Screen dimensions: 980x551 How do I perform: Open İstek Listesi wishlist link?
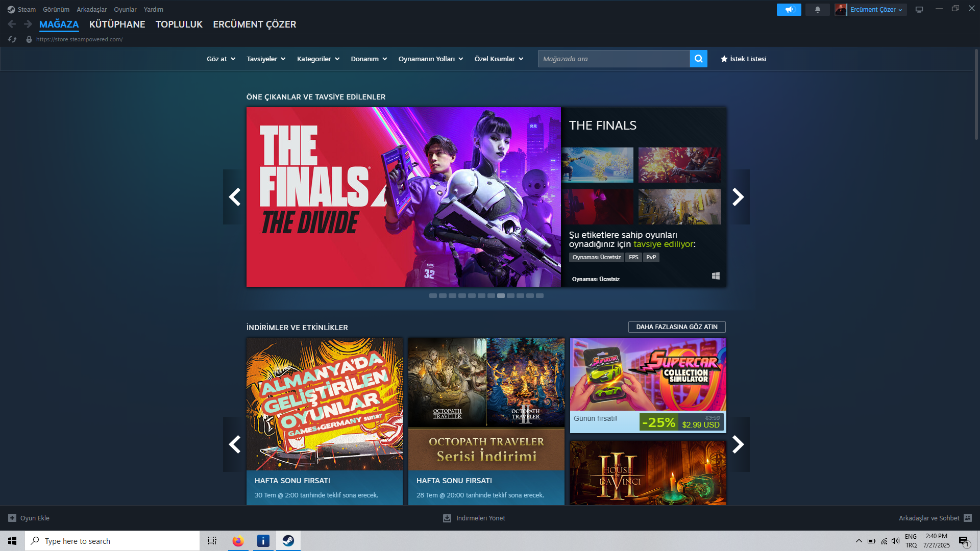click(x=743, y=59)
